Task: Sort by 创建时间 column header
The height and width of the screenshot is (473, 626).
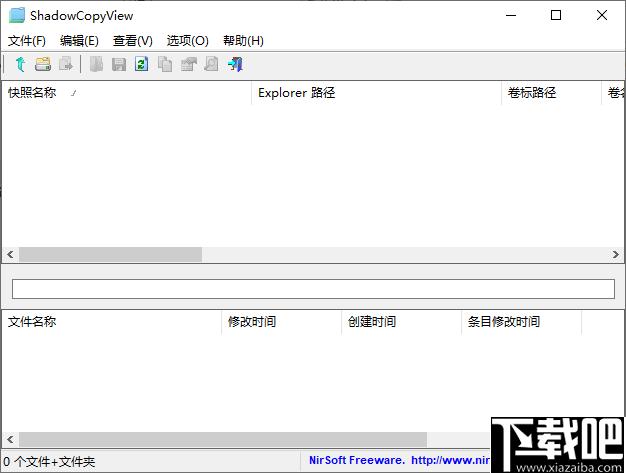Action: pyautogui.click(x=402, y=321)
